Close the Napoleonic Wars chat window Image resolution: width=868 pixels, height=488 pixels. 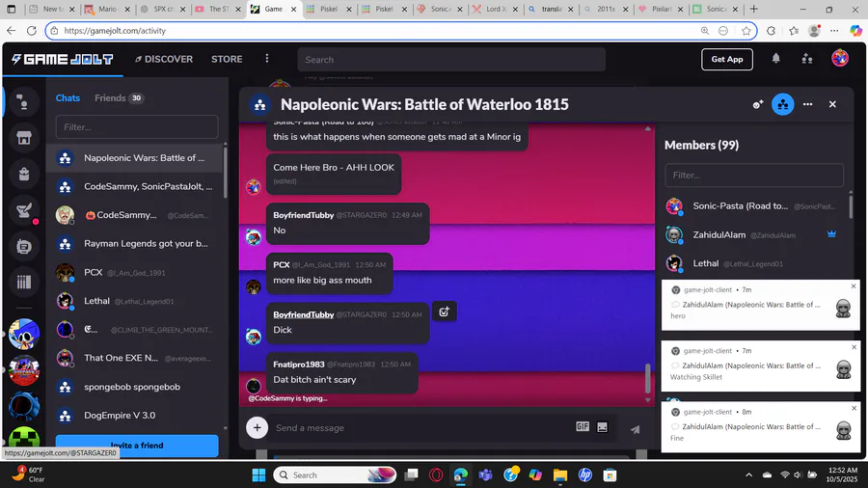pos(832,104)
